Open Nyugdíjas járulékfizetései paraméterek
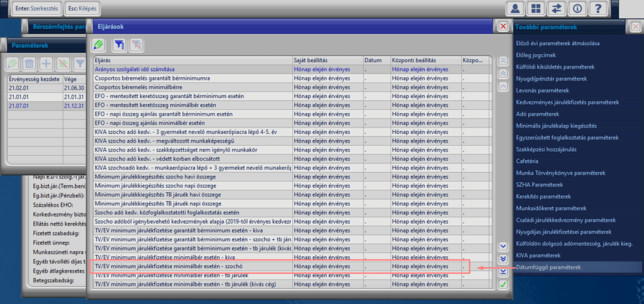 coord(564,232)
